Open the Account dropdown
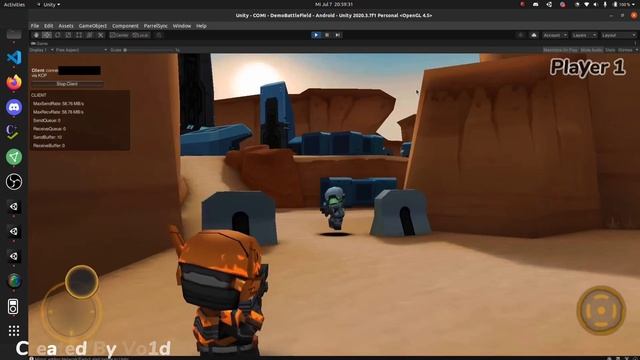Image resolution: width=640 pixels, height=360 pixels. pyautogui.click(x=555, y=35)
